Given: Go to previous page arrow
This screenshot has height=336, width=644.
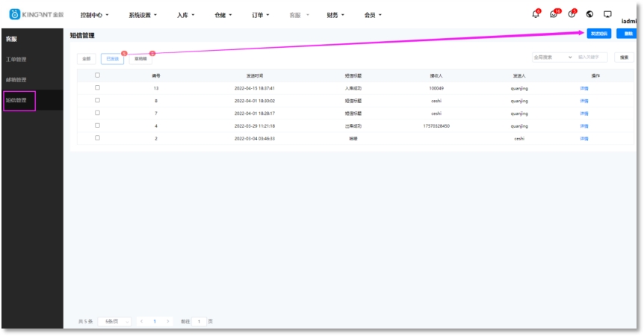Looking at the screenshot, I should 141,321.
